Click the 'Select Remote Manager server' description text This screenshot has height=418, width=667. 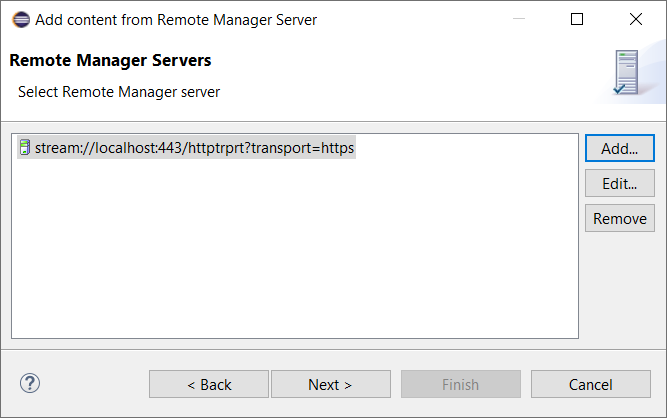tap(119, 92)
